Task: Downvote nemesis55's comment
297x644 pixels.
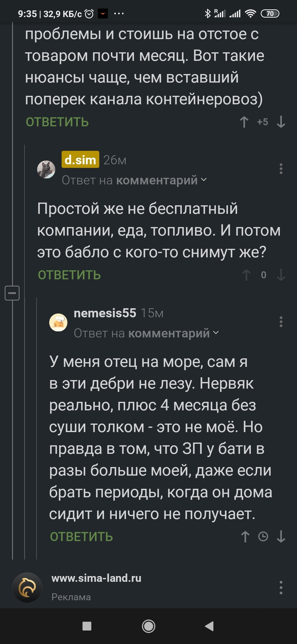Action: (281, 537)
